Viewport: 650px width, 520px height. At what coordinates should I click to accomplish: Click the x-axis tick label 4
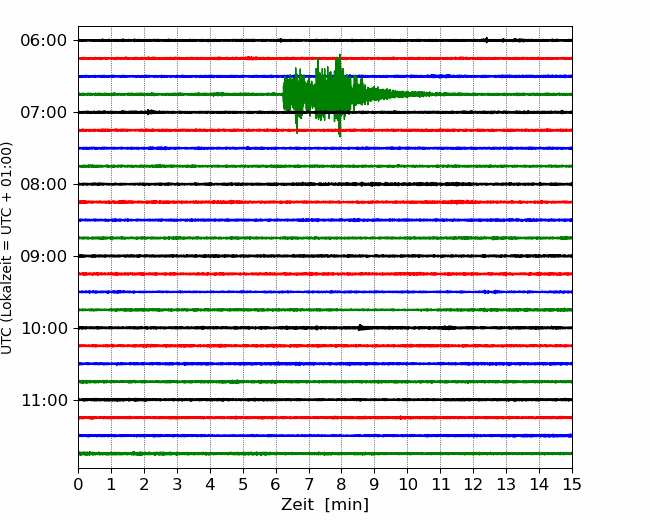click(210, 484)
